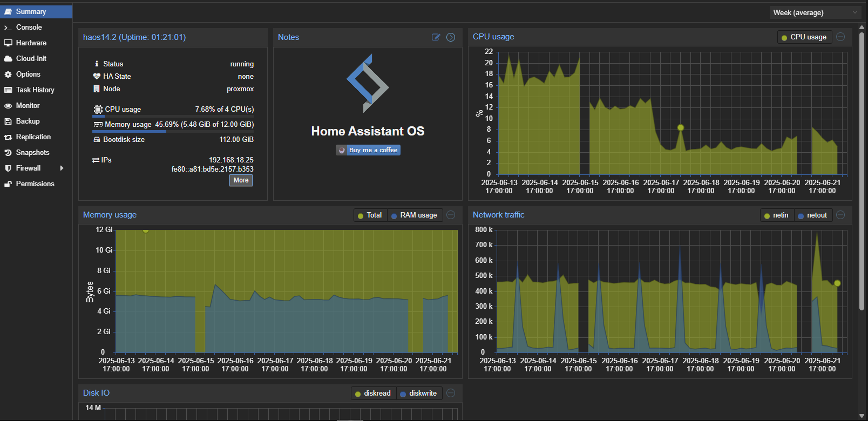Collapse the Memory usage chart panel
Image resolution: width=868 pixels, height=421 pixels.
pos(451,215)
